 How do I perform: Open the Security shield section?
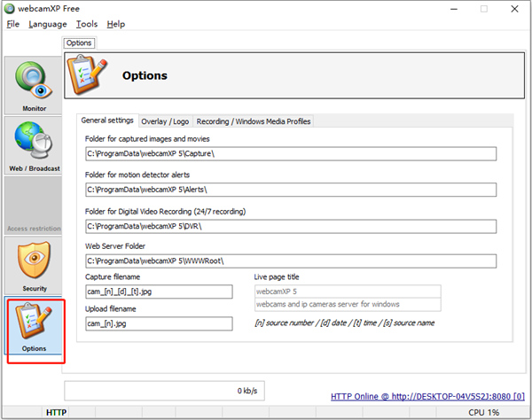pyautogui.click(x=35, y=266)
